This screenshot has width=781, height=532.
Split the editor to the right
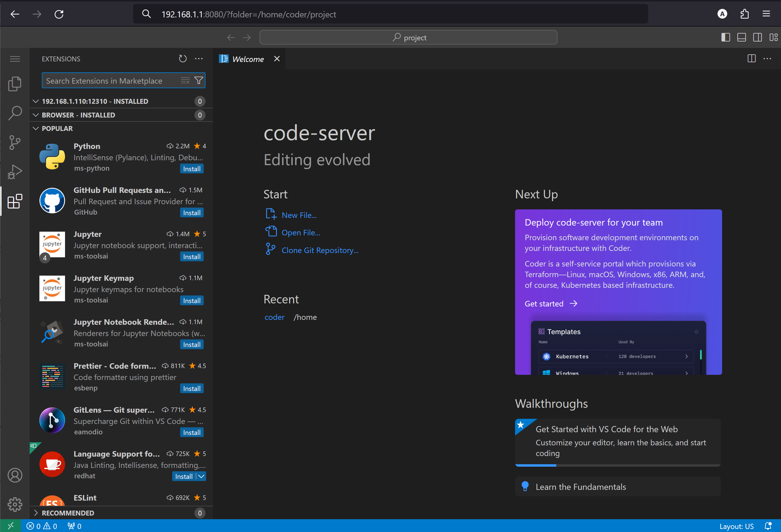[752, 59]
